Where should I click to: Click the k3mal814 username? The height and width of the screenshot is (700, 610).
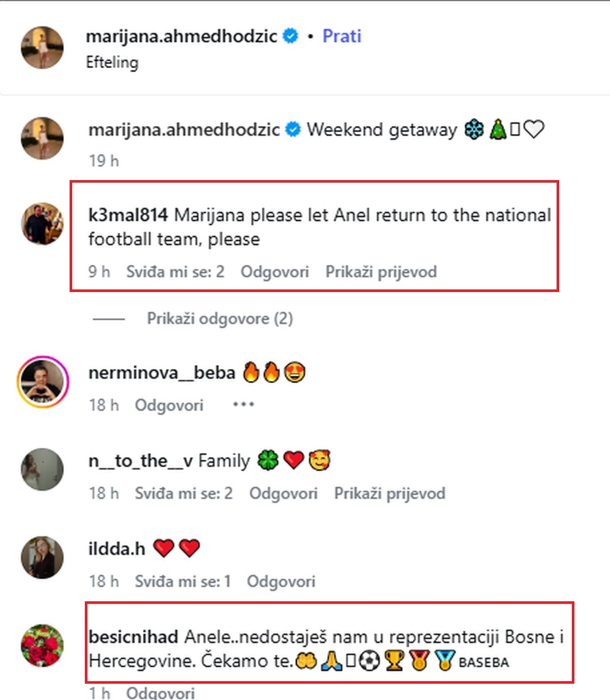pyautogui.click(x=128, y=215)
